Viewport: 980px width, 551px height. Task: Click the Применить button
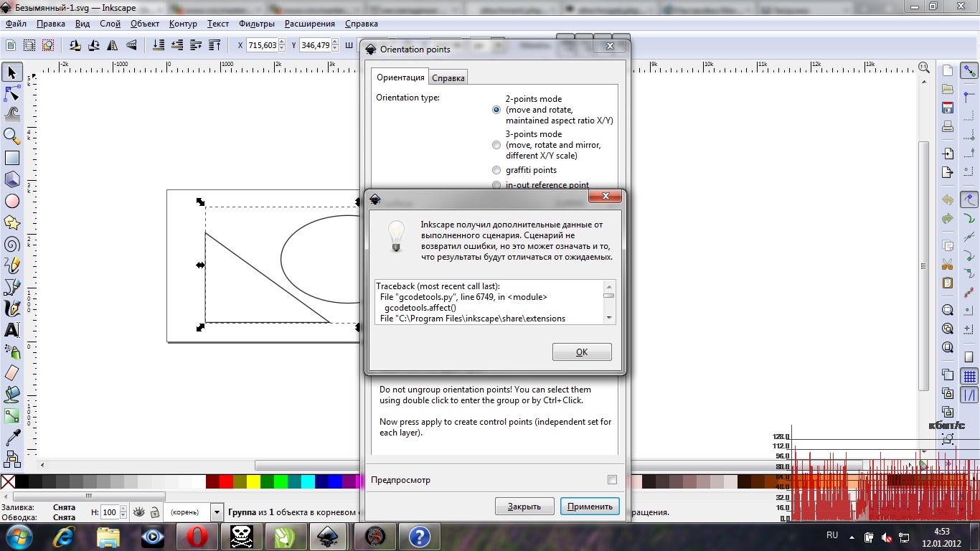[x=590, y=506]
